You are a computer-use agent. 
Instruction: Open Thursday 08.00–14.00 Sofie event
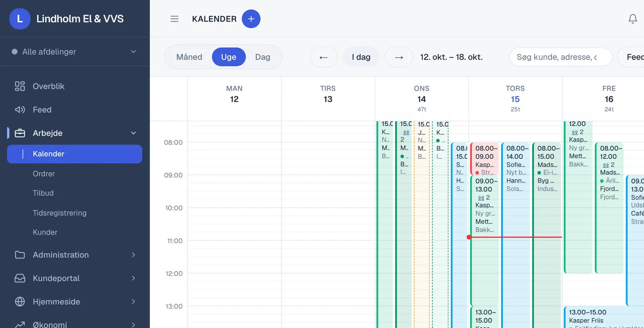[x=516, y=235]
